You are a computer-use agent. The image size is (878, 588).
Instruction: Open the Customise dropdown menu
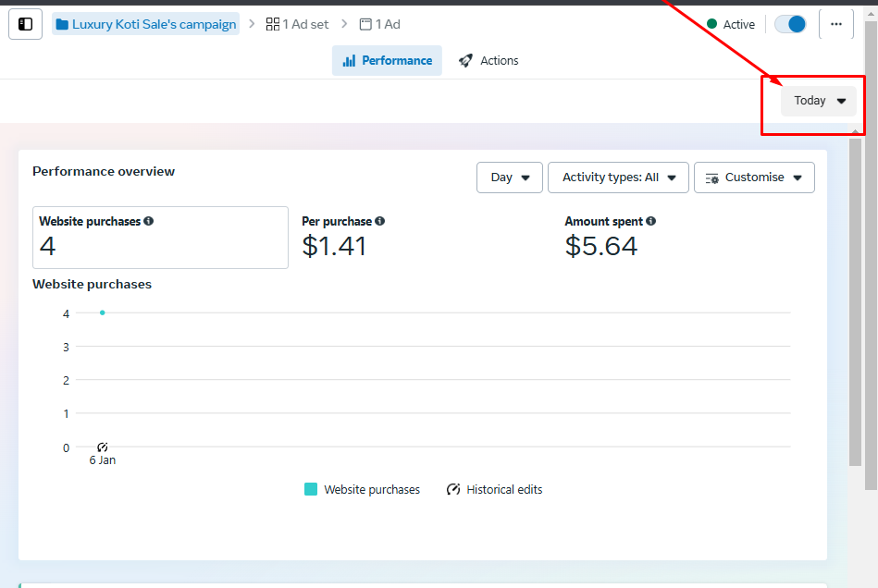tap(754, 178)
